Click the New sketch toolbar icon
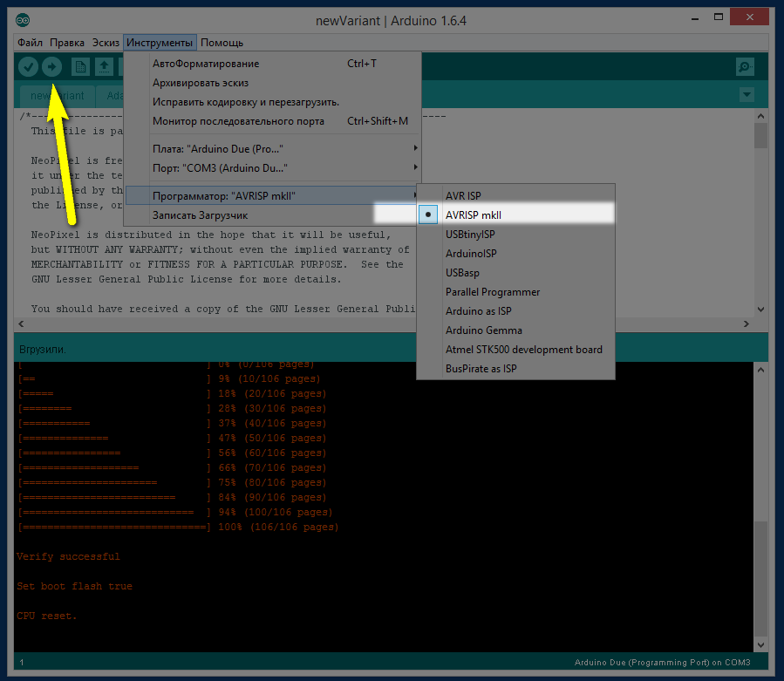Image resolution: width=784 pixels, height=681 pixels. click(80, 66)
